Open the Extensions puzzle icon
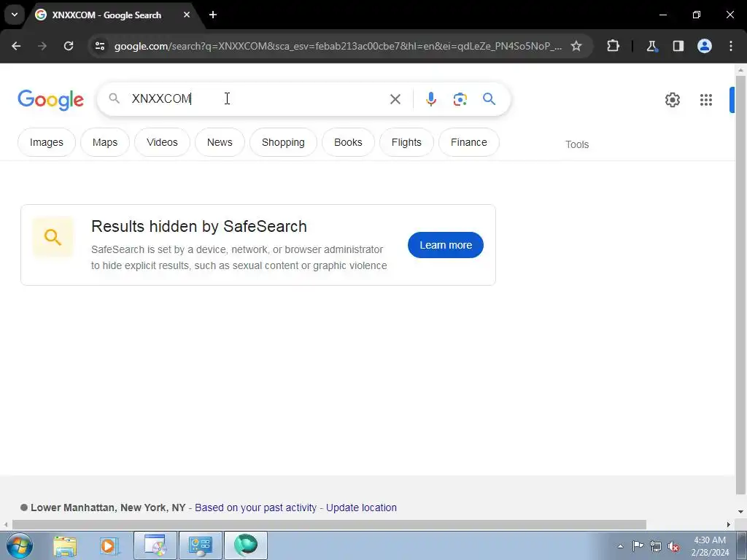 coord(613,46)
